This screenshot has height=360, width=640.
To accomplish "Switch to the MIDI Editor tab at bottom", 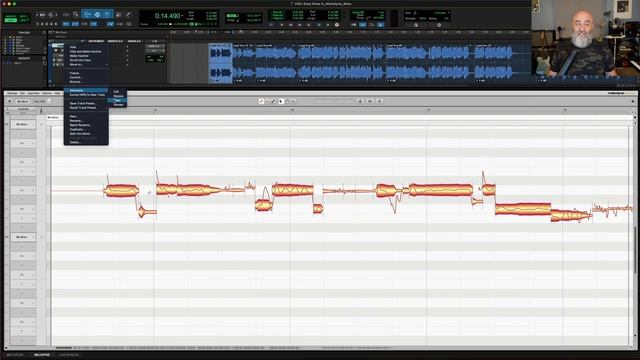I will click(15, 355).
